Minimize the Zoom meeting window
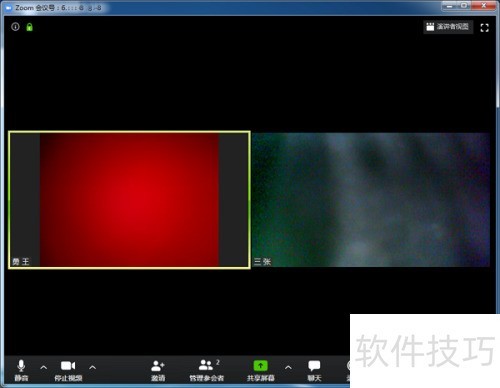Image resolution: width=500 pixels, height=388 pixels. 449,6
